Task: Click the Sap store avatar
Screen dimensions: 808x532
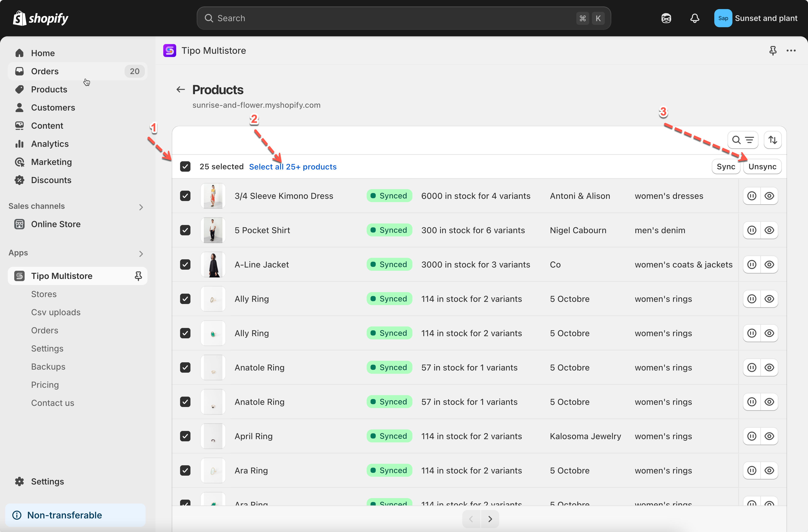Action: point(723,18)
